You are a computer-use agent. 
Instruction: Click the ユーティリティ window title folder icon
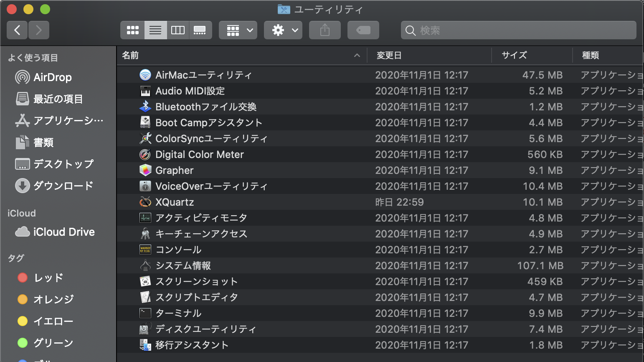point(284,9)
